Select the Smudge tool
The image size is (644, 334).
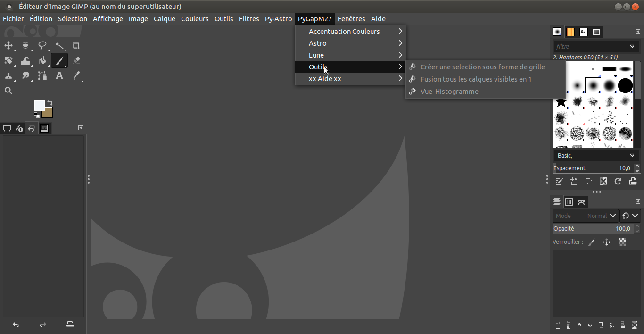coord(25,76)
